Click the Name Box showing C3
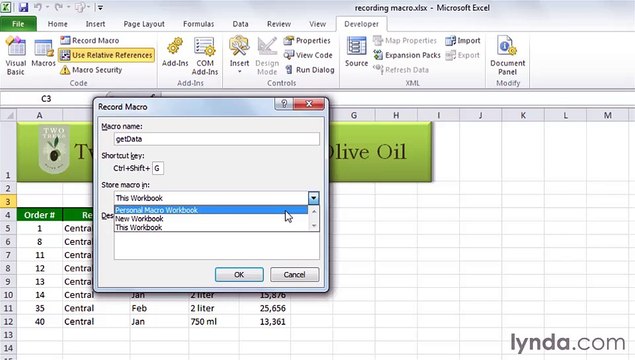The image size is (635, 360). point(46,98)
